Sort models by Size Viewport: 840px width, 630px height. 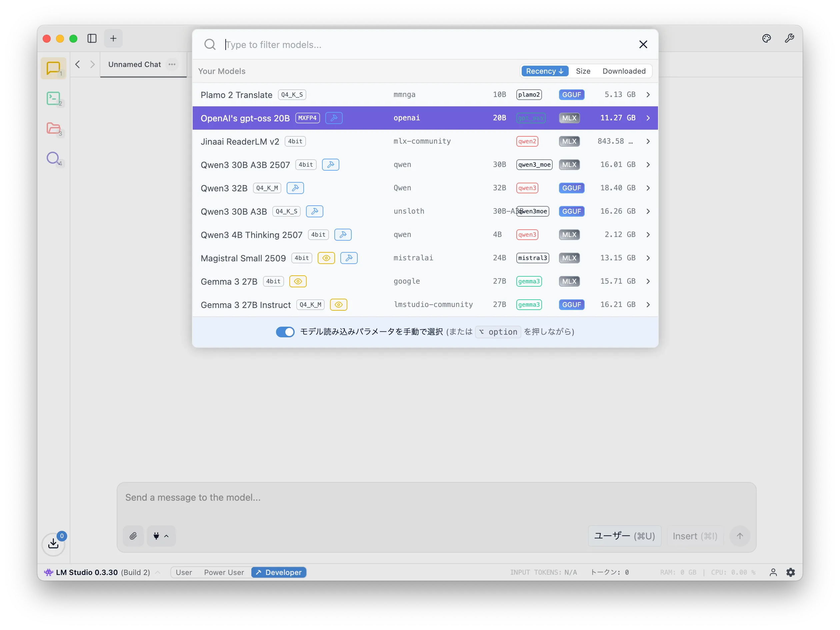pos(583,71)
